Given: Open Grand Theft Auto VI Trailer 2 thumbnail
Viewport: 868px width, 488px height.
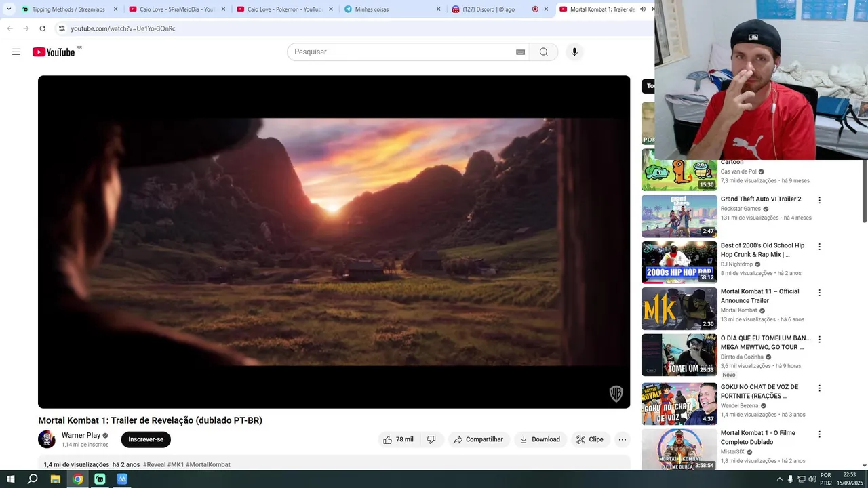Looking at the screenshot, I should 679,216.
